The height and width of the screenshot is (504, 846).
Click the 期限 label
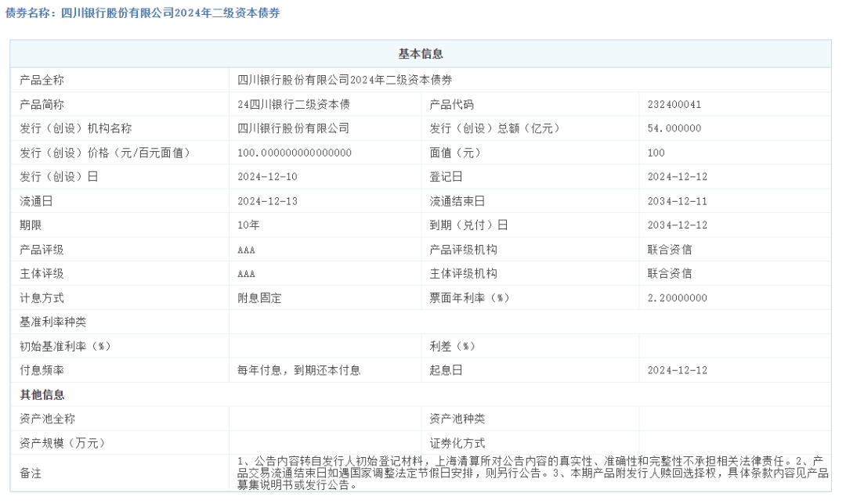coord(31,225)
